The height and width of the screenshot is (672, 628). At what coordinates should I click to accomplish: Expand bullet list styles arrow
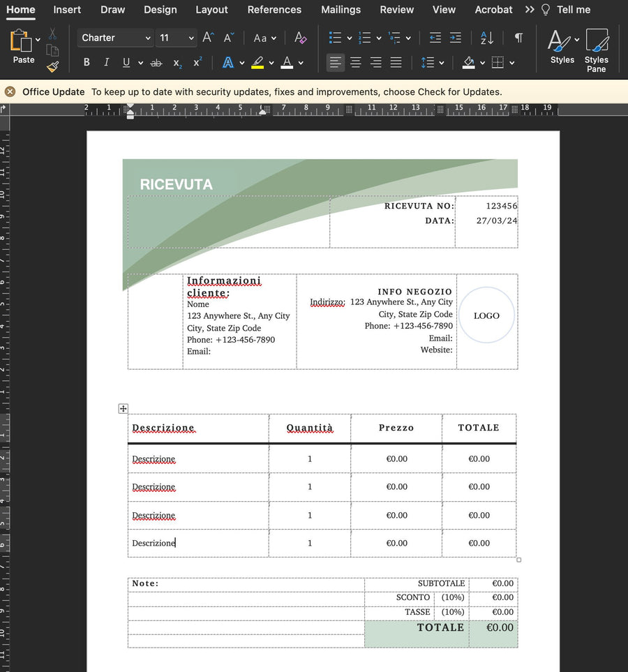(x=350, y=38)
